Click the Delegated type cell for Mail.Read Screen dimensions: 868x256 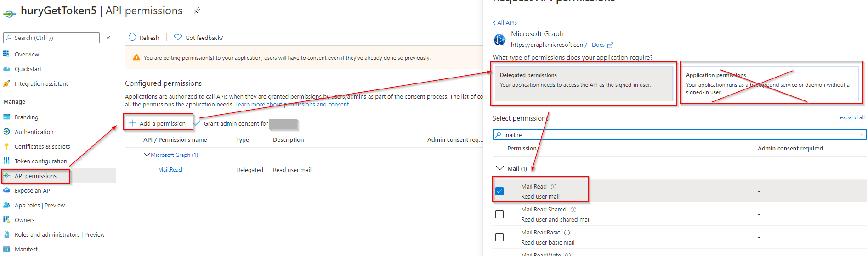pos(250,170)
